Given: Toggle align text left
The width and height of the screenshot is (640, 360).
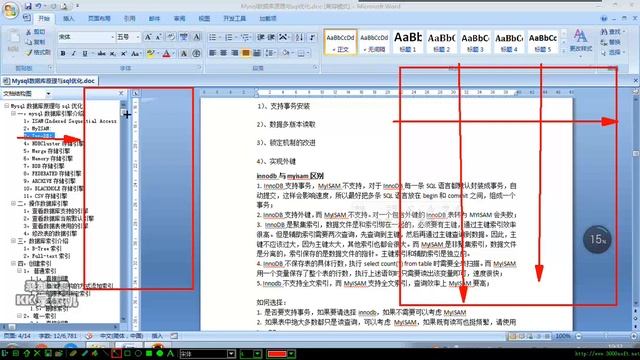Looking at the screenshot, I should (x=213, y=53).
